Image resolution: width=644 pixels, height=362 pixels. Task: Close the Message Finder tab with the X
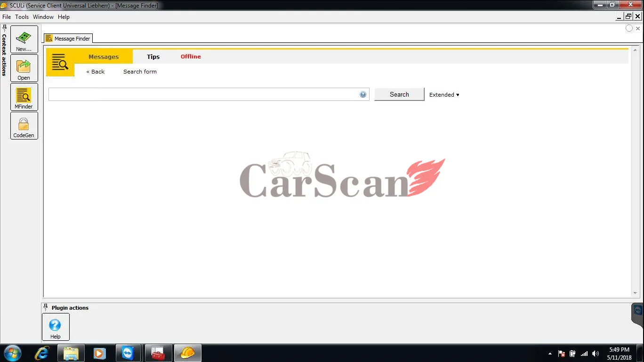click(638, 28)
